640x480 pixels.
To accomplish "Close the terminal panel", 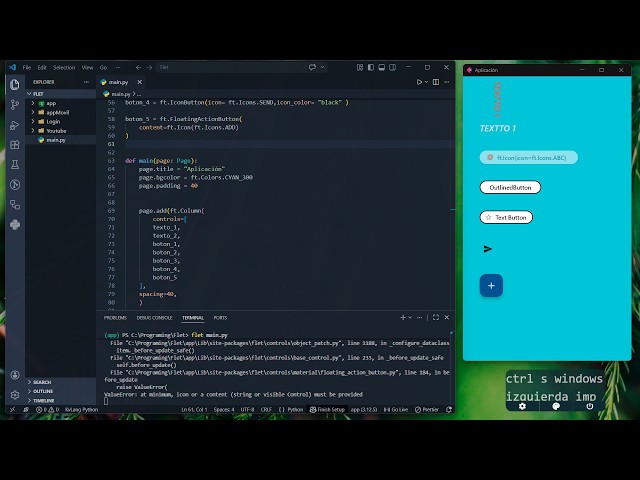I will pyautogui.click(x=447, y=318).
